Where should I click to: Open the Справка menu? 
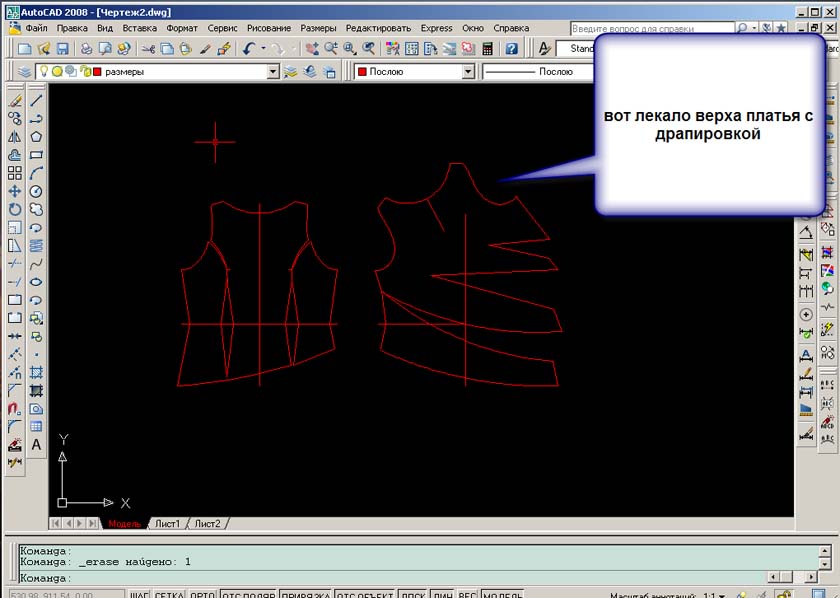click(511, 28)
